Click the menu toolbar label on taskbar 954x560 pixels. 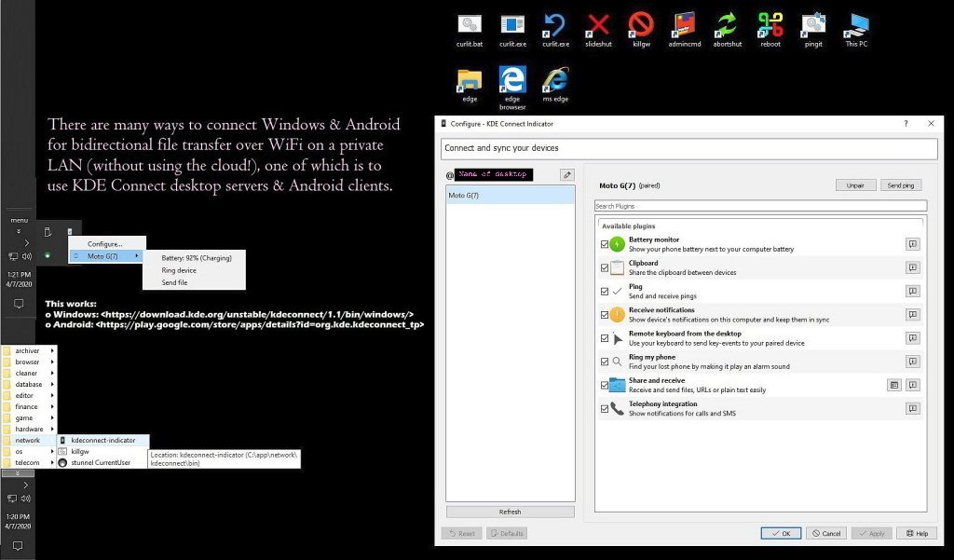click(x=19, y=220)
